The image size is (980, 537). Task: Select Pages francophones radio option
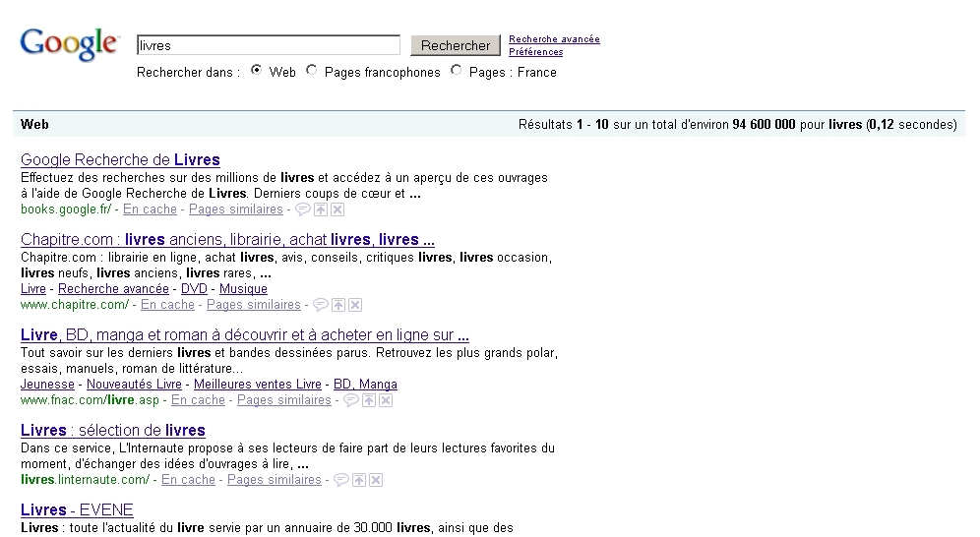(x=311, y=70)
